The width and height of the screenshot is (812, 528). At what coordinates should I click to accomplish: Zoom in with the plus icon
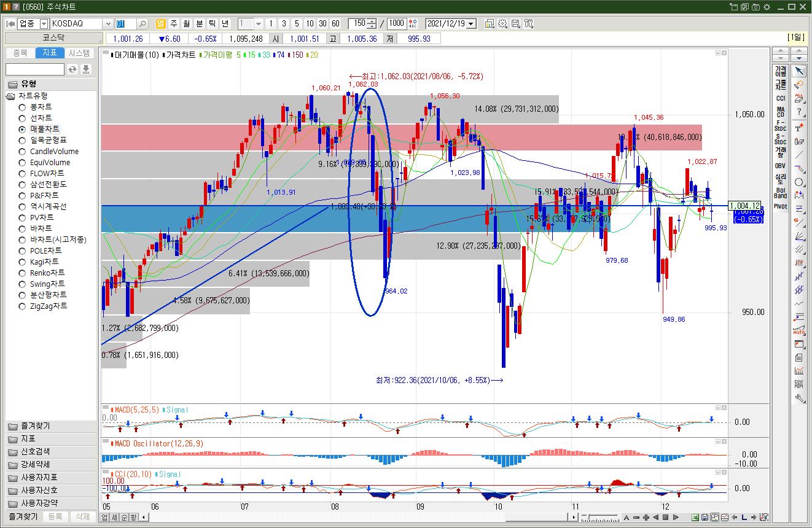pyautogui.click(x=646, y=518)
